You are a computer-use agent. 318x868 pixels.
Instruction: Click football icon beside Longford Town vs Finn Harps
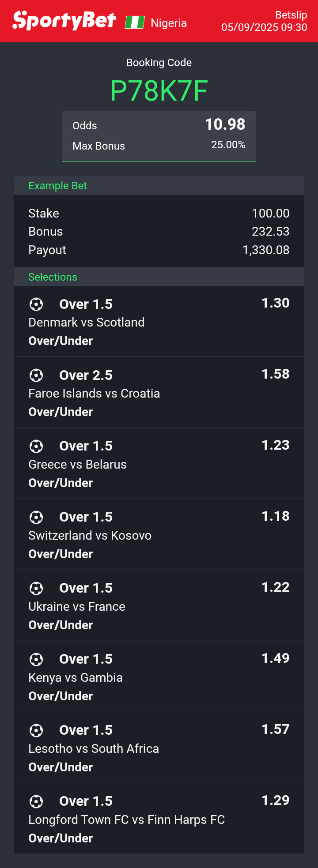point(36,801)
